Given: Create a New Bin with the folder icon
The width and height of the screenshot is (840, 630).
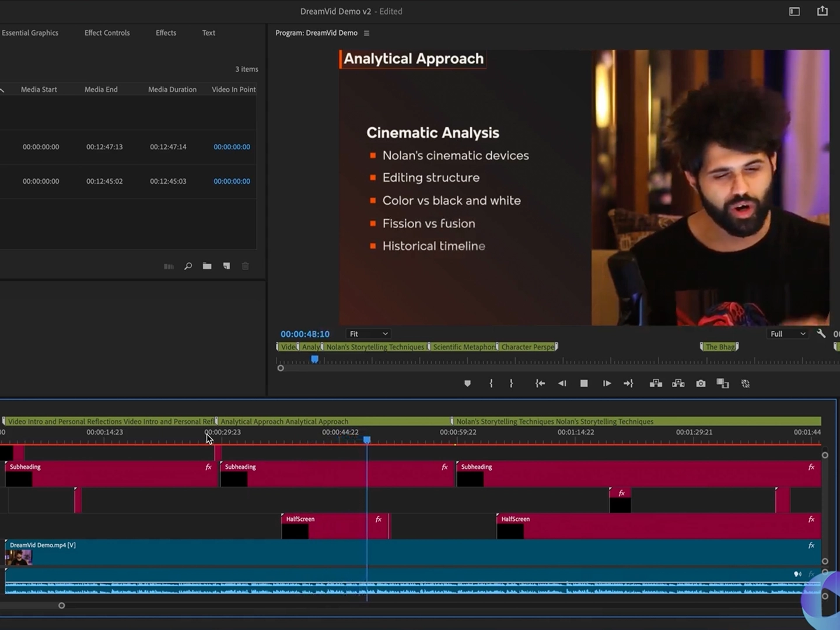Looking at the screenshot, I should (207, 266).
